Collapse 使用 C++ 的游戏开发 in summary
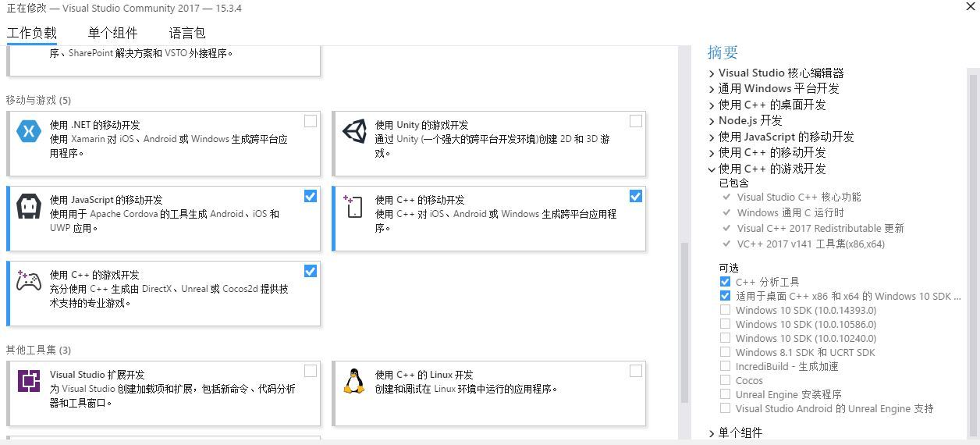 tap(712, 169)
